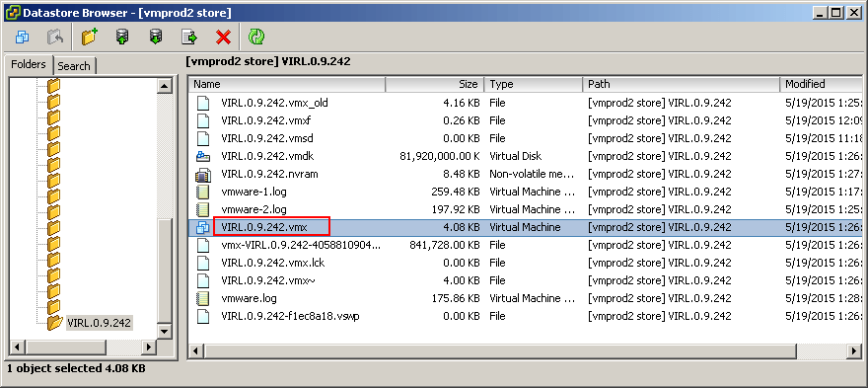Select the VIRL.0.9.242 folder in the tree
The image size is (868, 388).
99,322
